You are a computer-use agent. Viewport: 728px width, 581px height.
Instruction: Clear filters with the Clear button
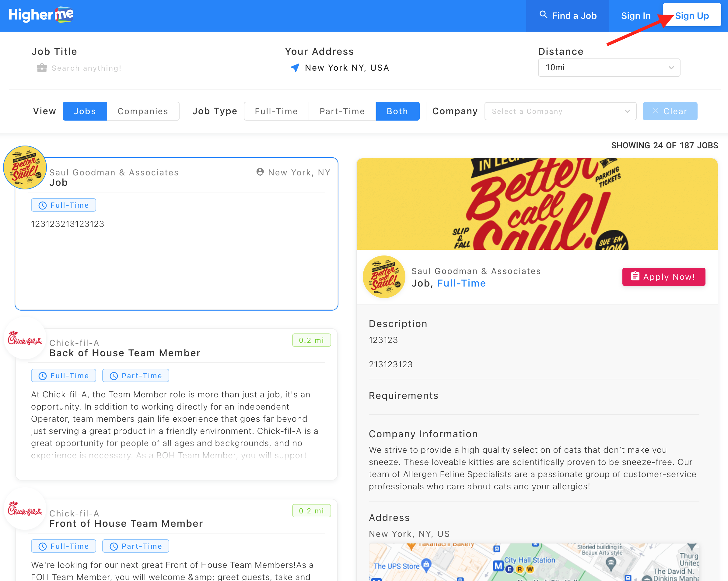pos(670,111)
